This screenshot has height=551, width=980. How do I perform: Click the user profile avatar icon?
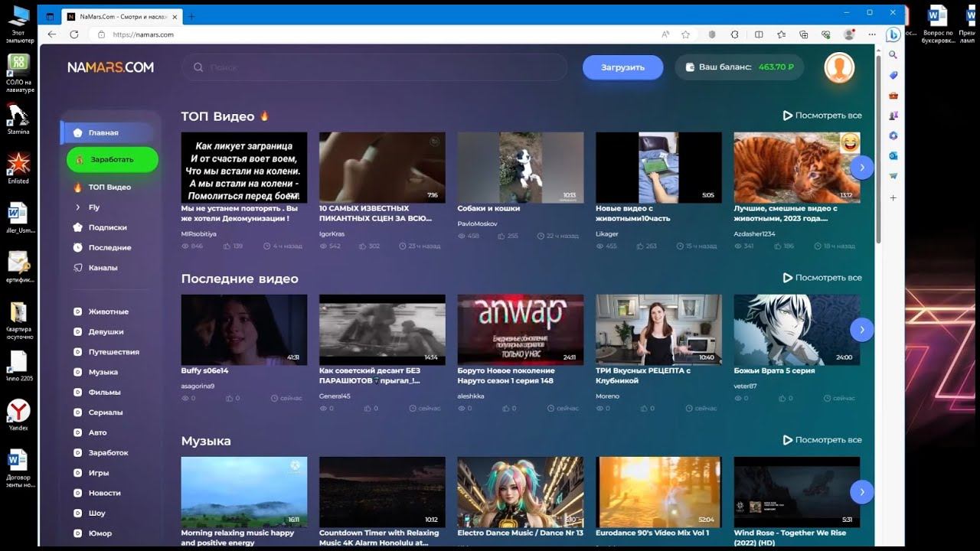839,67
